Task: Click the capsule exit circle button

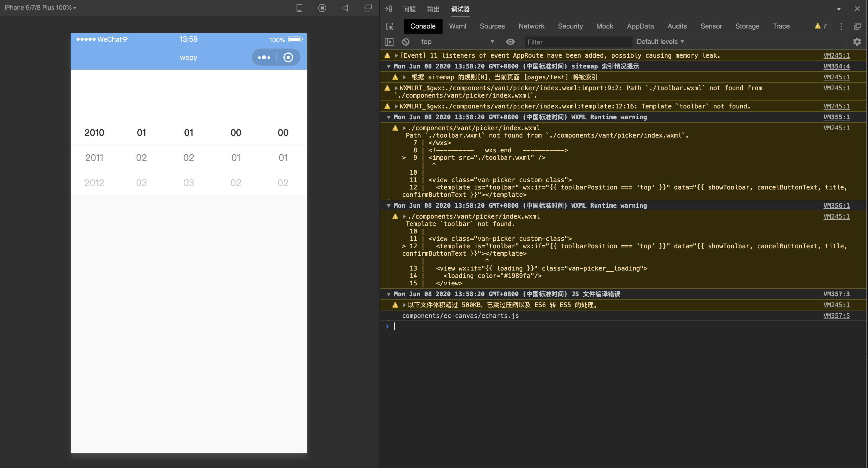Action: [x=288, y=57]
